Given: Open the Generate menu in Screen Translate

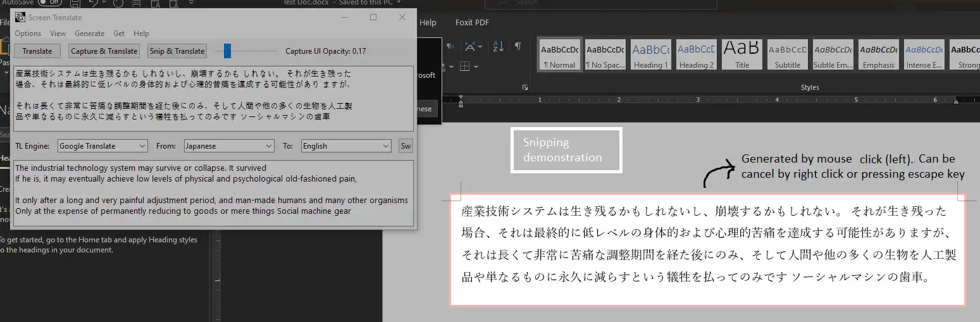Looking at the screenshot, I should pos(89,34).
